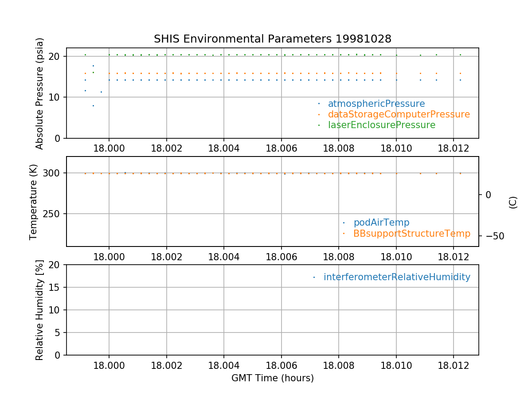
Task: Click the 18.006 tick under humidity plot
Action: (x=281, y=365)
